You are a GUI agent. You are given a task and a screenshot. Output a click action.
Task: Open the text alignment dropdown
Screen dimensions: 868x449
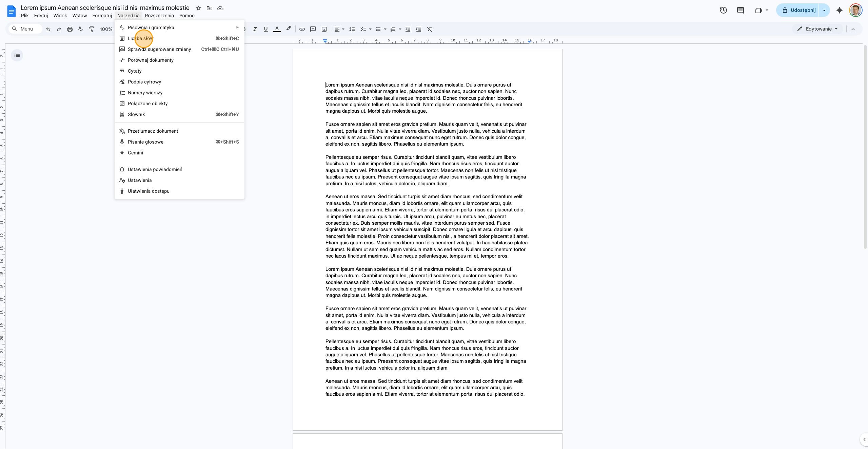click(x=339, y=29)
